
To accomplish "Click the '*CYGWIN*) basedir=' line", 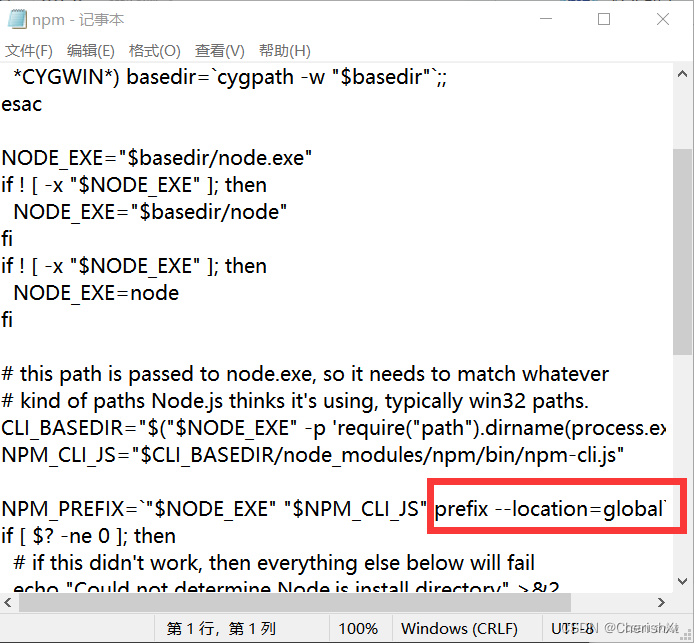I will 230,77.
